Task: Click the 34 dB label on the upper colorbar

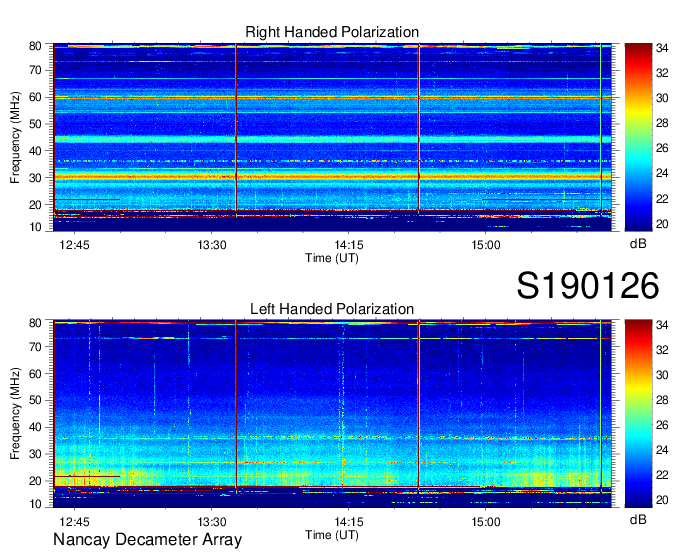Action: (x=662, y=48)
